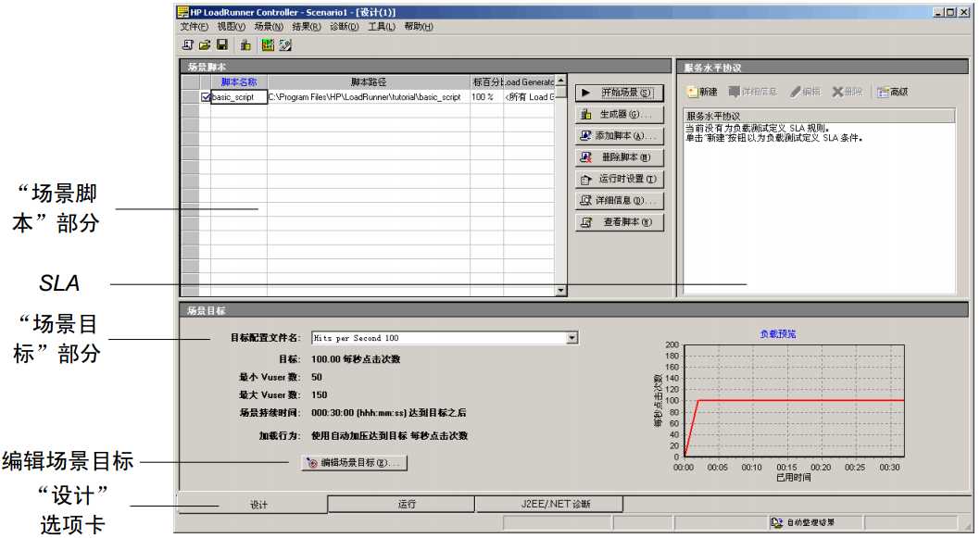Click the 生成器 button icon

585,114
